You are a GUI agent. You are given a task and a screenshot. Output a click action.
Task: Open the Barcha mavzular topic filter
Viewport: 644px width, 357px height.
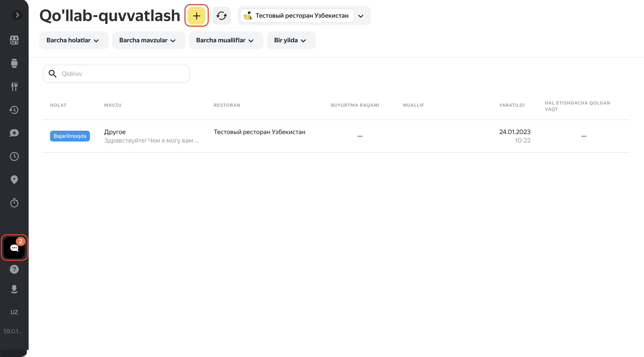(148, 40)
